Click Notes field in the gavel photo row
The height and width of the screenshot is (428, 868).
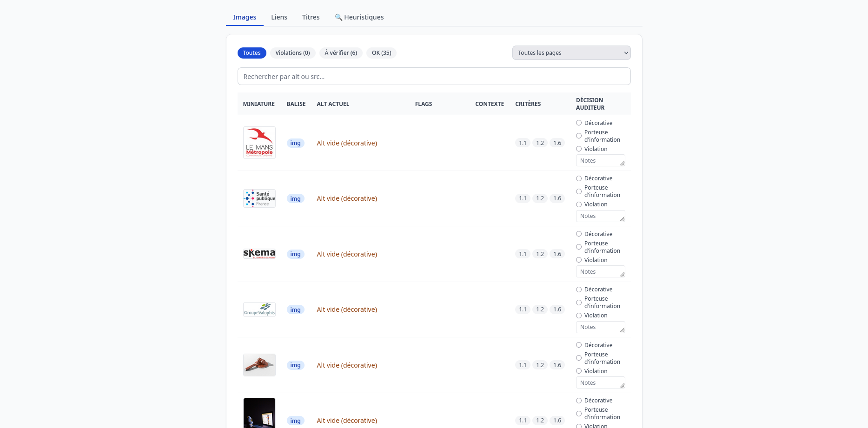(x=601, y=382)
